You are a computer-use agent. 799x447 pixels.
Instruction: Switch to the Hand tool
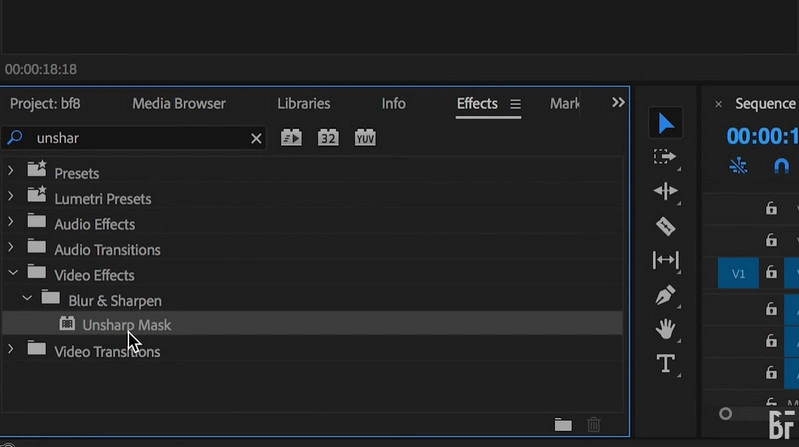click(665, 329)
